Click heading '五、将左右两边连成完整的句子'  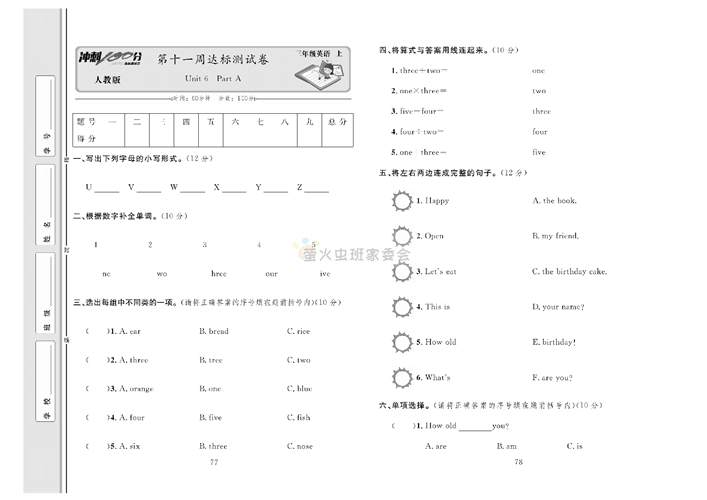[x=437, y=173]
